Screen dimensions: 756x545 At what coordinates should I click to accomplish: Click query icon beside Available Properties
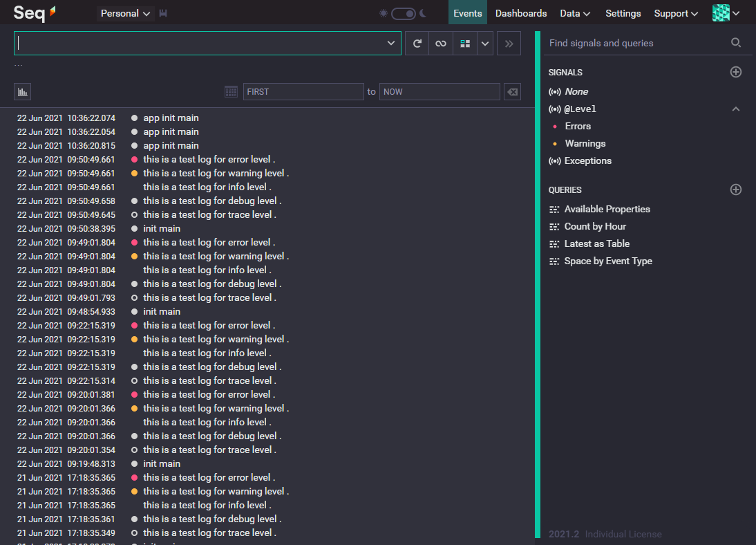coord(554,210)
